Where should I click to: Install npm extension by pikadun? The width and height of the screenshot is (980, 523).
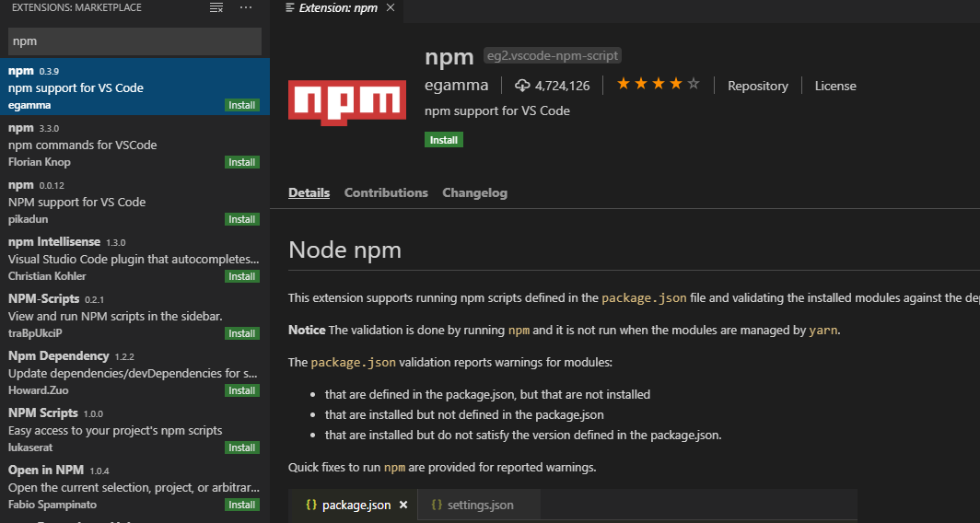coord(242,219)
